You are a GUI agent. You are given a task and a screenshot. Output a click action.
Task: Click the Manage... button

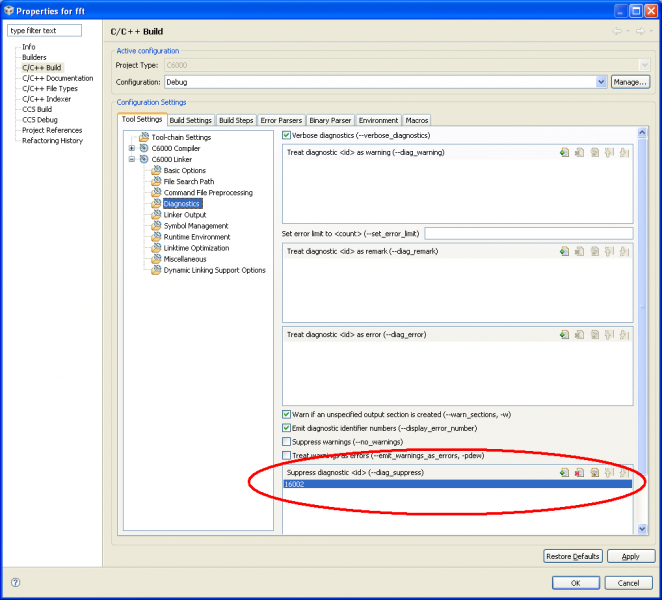coord(630,82)
